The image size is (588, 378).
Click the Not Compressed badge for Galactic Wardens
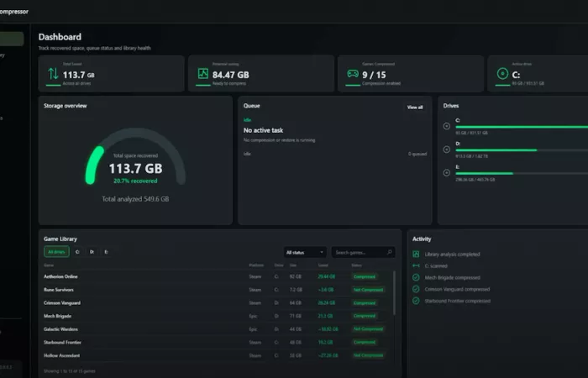pos(368,329)
